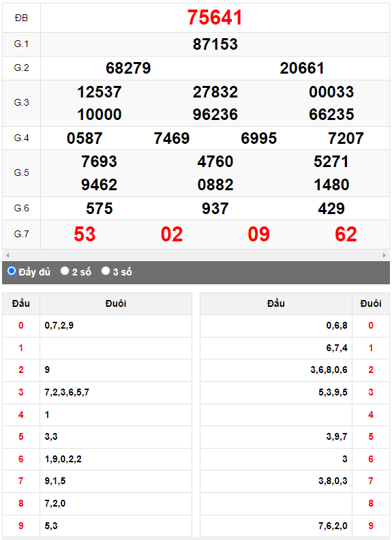The image size is (392, 540).
Task: Click the horizontal scrollbar track below G.7 row
Action: (196, 255)
